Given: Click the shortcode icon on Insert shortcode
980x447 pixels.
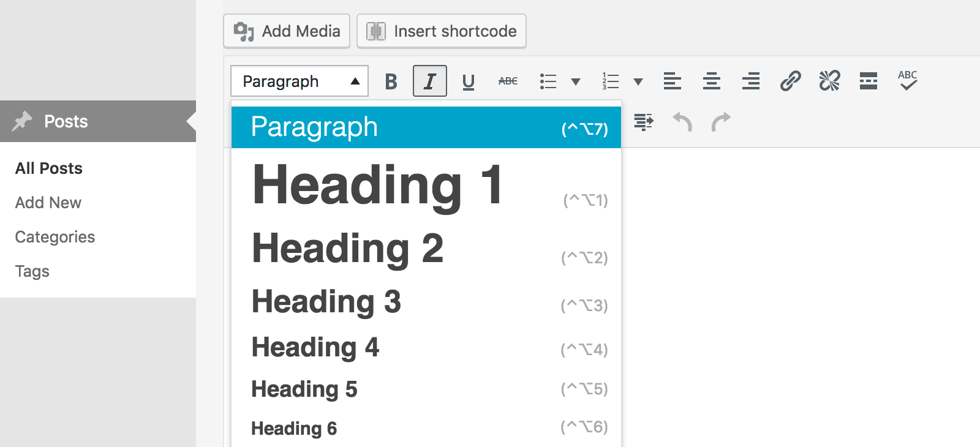Looking at the screenshot, I should click(x=376, y=31).
